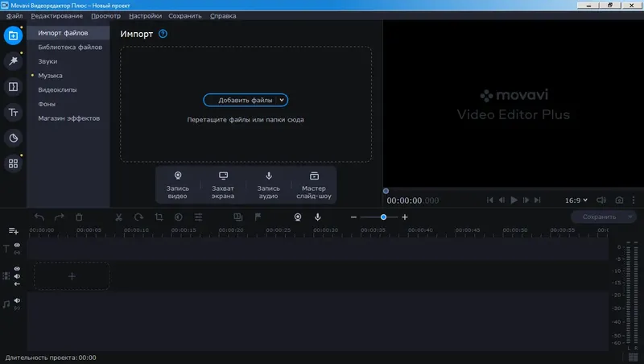
Task: Click the timeline zoom slider handle
Action: 383,217
